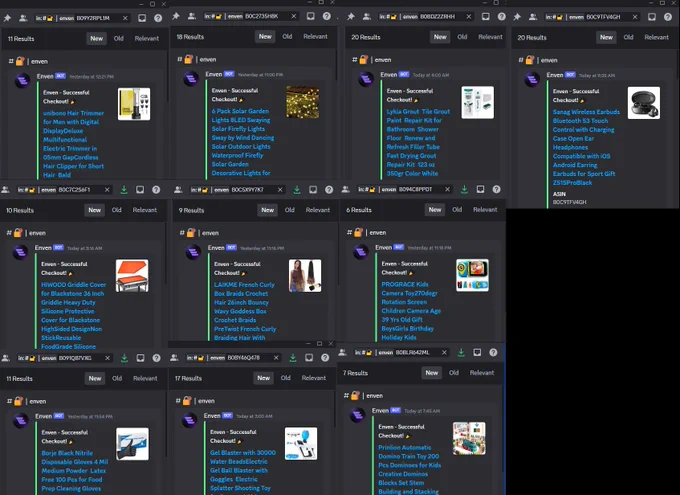The image size is (680, 495).
Task: Open pinned messages in the hair trimmer window
Action: click(7, 18)
